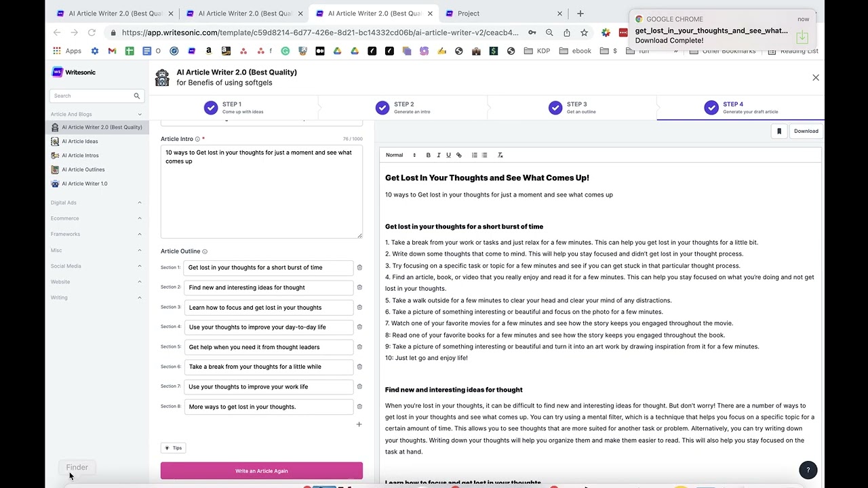Reload the page in Chrome

point(92,33)
